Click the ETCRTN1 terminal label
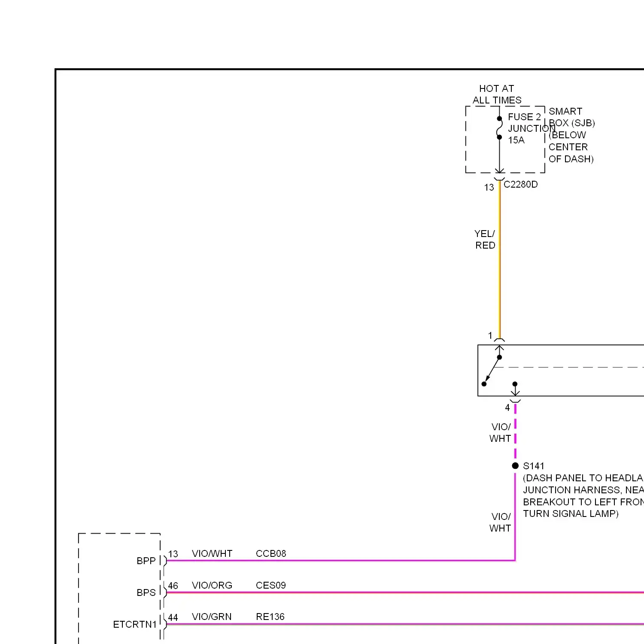This screenshot has height=644, width=644. (135, 624)
